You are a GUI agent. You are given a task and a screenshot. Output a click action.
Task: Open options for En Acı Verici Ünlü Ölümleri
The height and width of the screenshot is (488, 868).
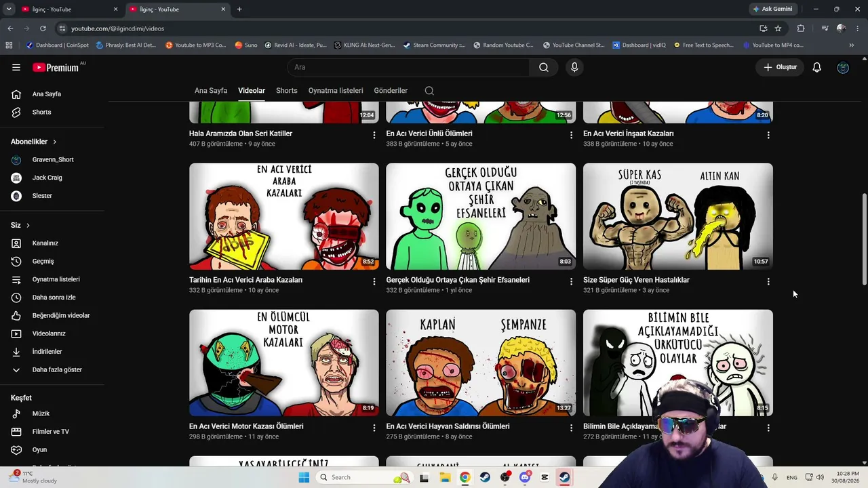[x=571, y=135]
